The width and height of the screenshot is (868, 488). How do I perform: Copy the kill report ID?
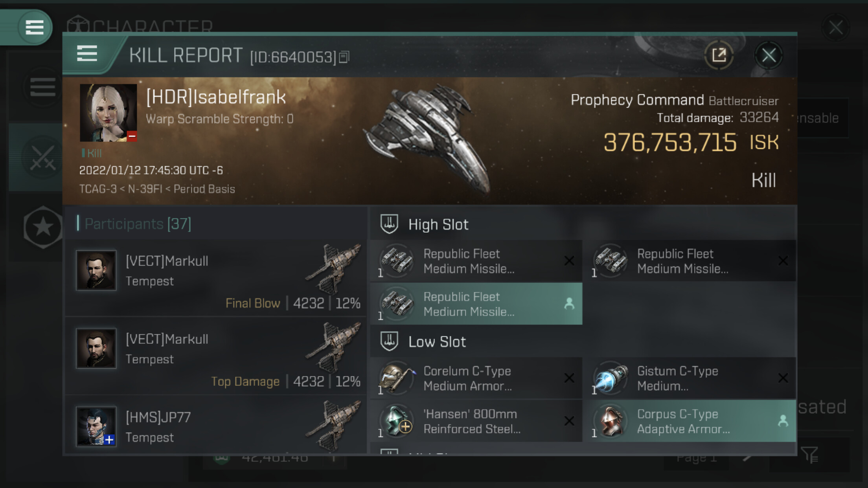click(x=344, y=57)
